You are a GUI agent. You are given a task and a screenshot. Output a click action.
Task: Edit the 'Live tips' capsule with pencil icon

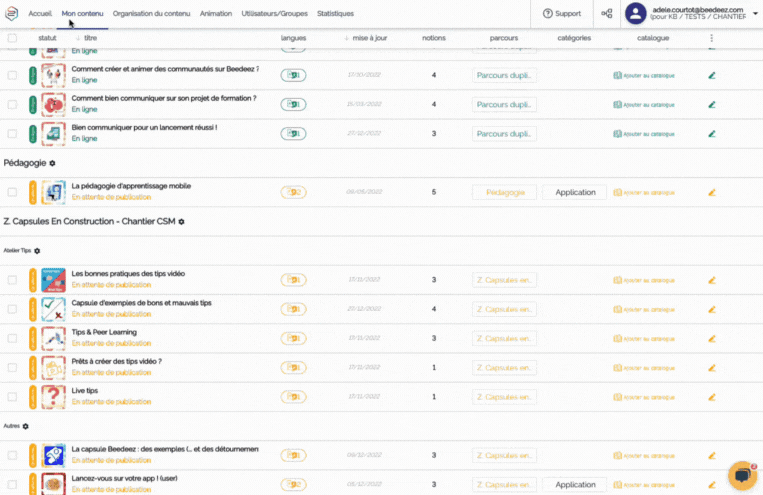pos(712,397)
